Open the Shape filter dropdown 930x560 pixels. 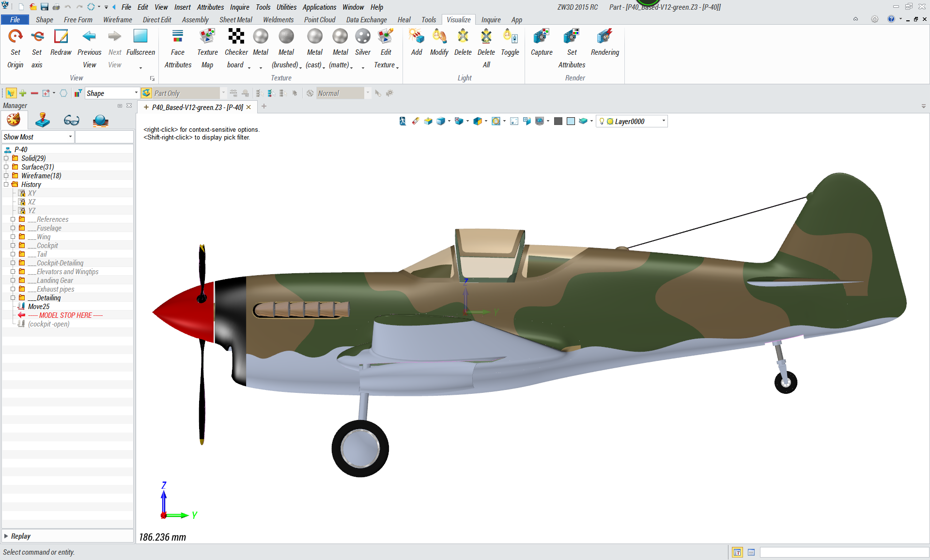pyautogui.click(x=136, y=93)
